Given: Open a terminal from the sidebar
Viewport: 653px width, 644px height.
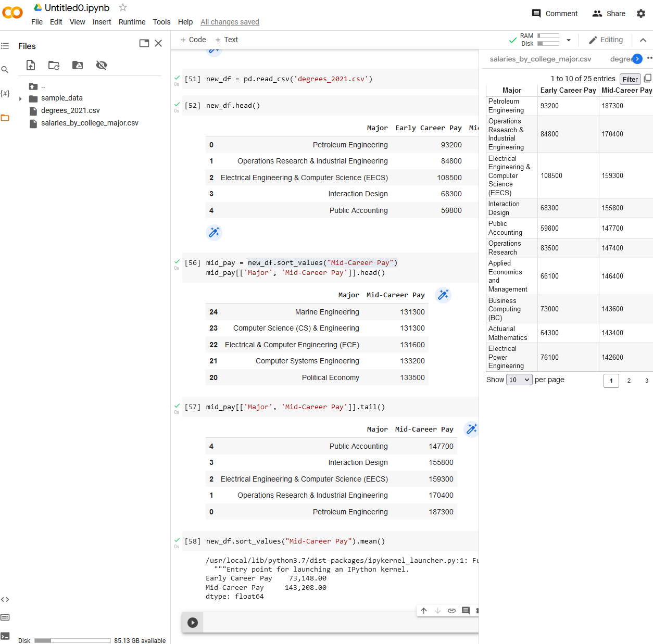Looking at the screenshot, I should point(5,635).
